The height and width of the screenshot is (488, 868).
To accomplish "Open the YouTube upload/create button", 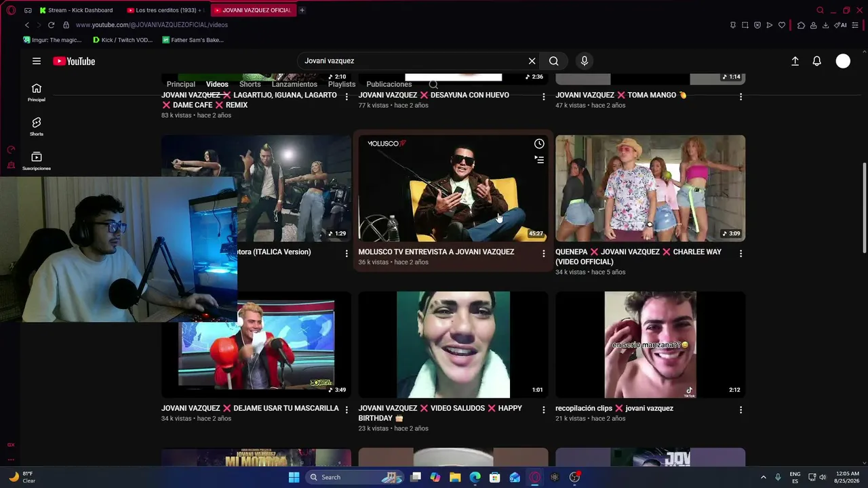I will click(795, 61).
